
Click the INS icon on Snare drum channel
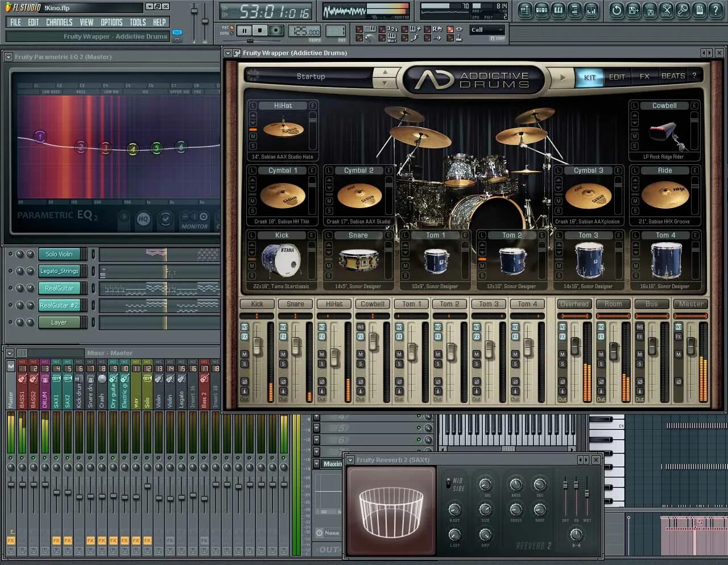coord(283,327)
